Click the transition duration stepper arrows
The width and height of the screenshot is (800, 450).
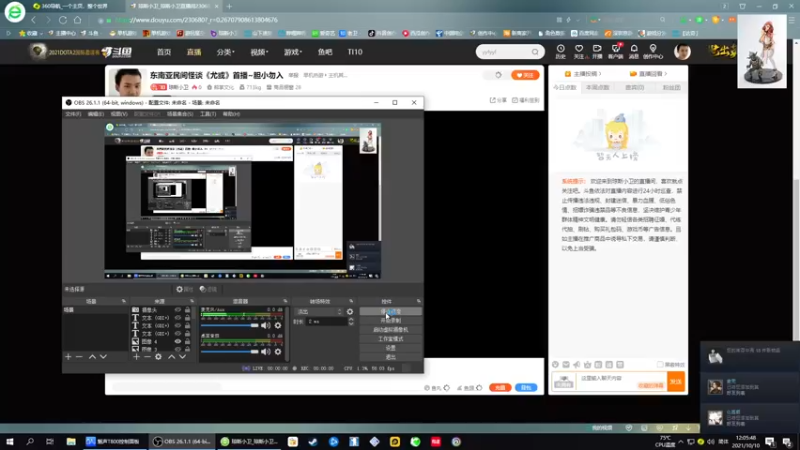[351, 321]
